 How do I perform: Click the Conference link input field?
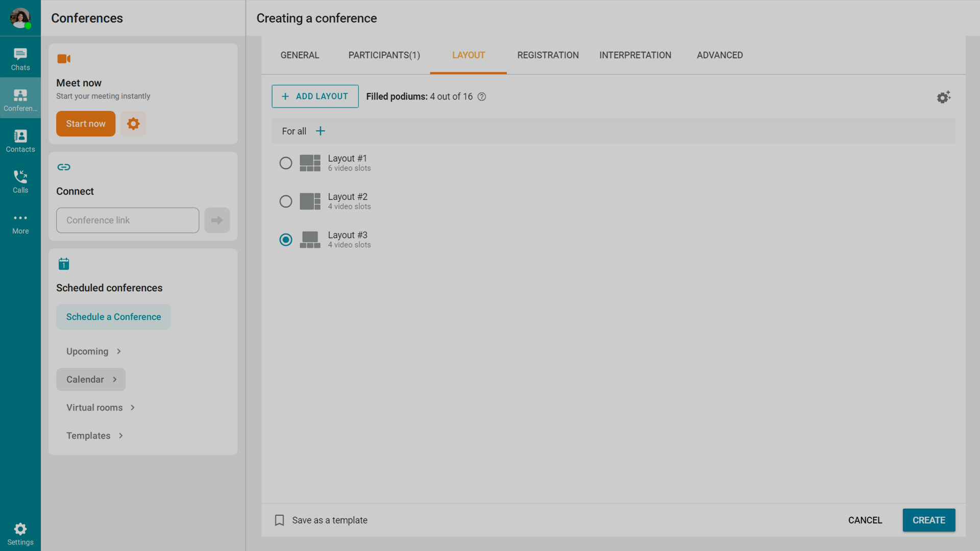128,220
